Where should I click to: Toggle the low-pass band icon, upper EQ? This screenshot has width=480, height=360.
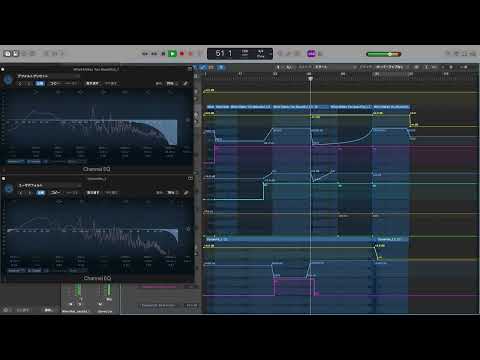pyautogui.click(x=171, y=92)
